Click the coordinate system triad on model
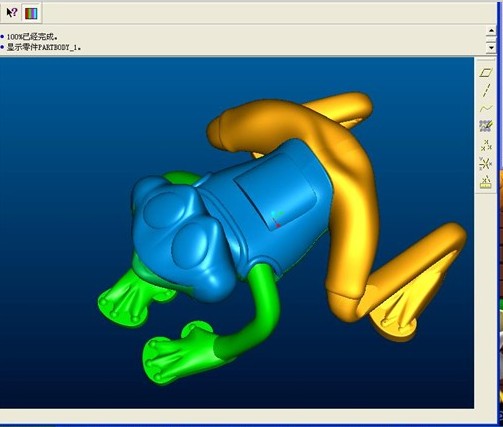The width and height of the screenshot is (503, 427). point(276,219)
